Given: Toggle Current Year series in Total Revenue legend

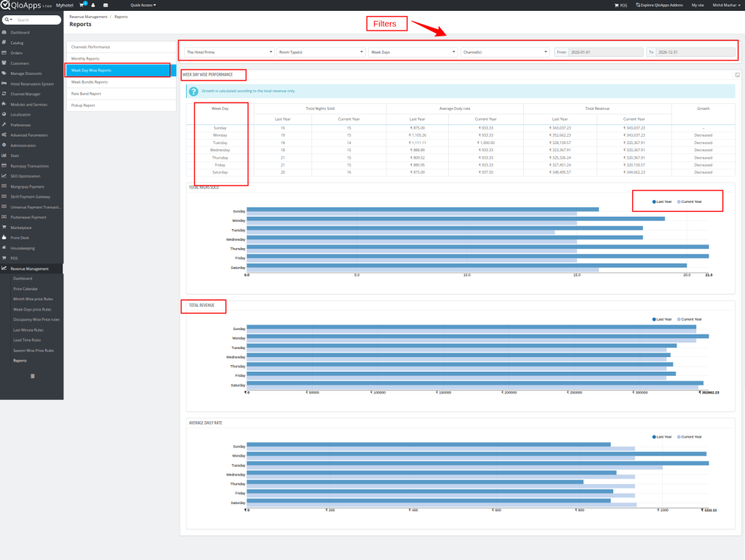Looking at the screenshot, I should tap(689, 319).
